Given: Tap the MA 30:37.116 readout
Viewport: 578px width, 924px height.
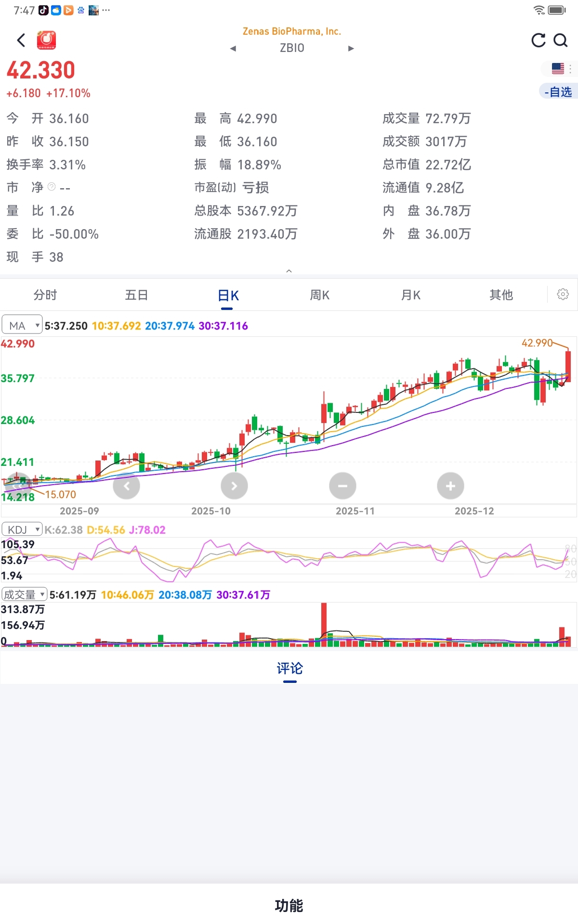Looking at the screenshot, I should [223, 326].
